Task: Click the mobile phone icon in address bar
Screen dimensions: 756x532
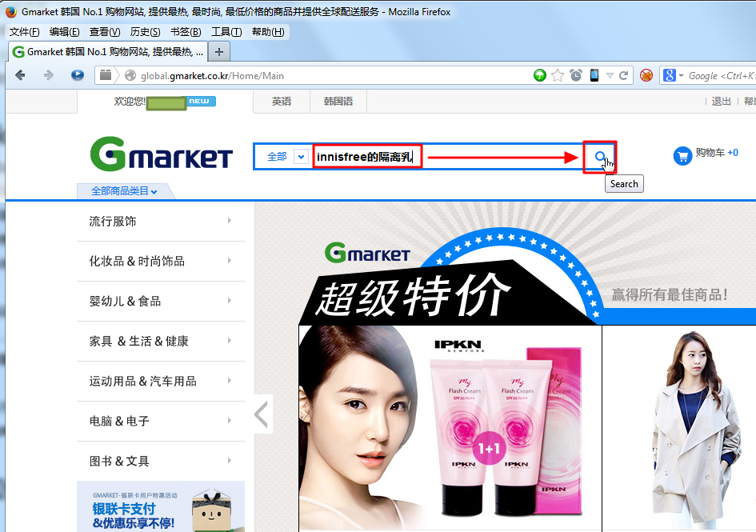Action: click(594, 75)
